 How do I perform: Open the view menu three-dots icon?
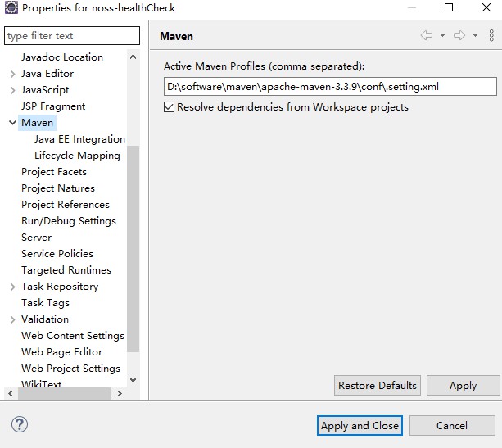click(491, 35)
